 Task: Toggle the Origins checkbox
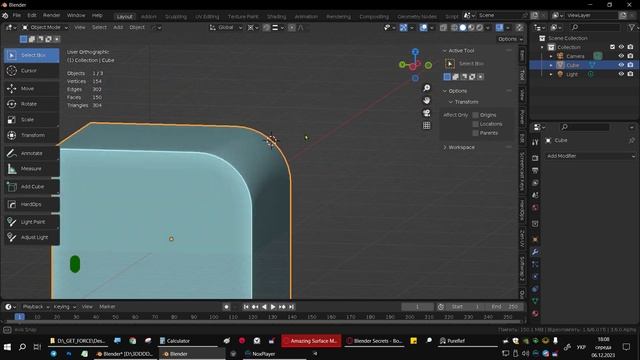coord(476,115)
